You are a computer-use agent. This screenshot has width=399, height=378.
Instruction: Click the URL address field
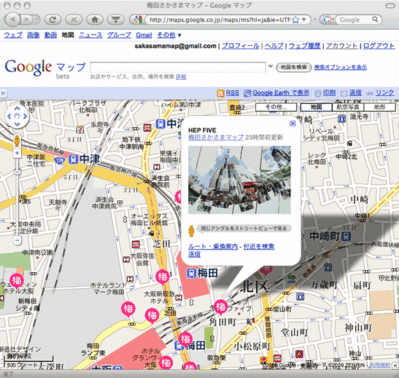click(x=220, y=20)
